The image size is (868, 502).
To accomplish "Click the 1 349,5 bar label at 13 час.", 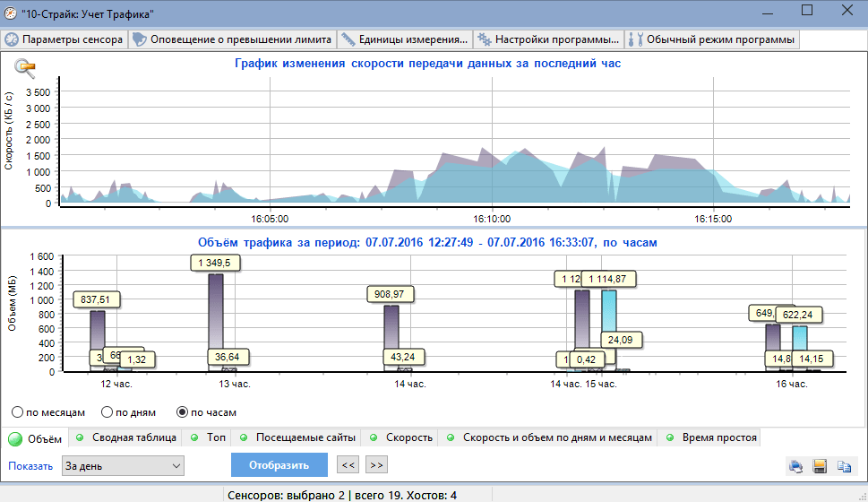I will [x=215, y=263].
